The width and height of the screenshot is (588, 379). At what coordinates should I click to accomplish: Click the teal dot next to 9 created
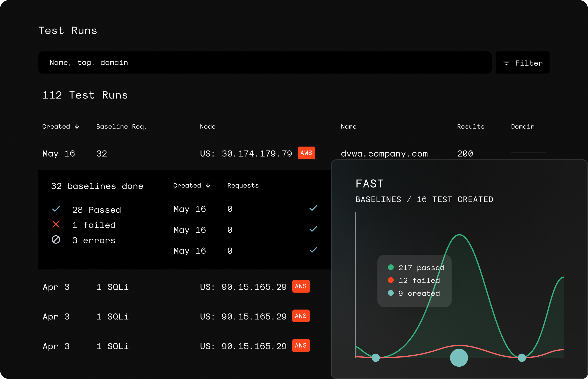[x=391, y=293]
